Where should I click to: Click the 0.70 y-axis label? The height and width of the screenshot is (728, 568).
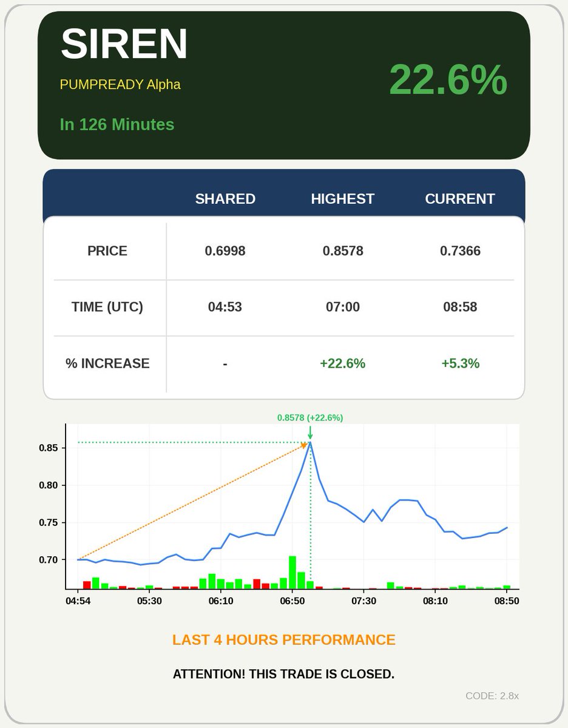coord(49,560)
